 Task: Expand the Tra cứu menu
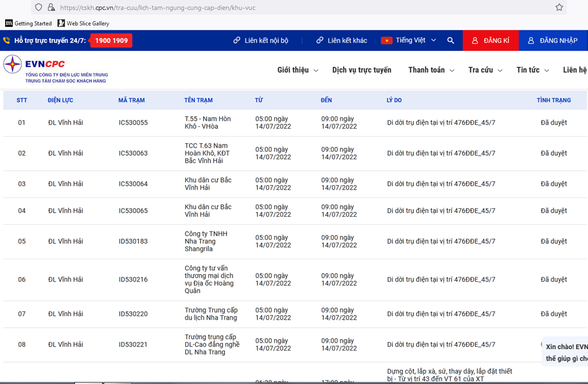point(485,70)
